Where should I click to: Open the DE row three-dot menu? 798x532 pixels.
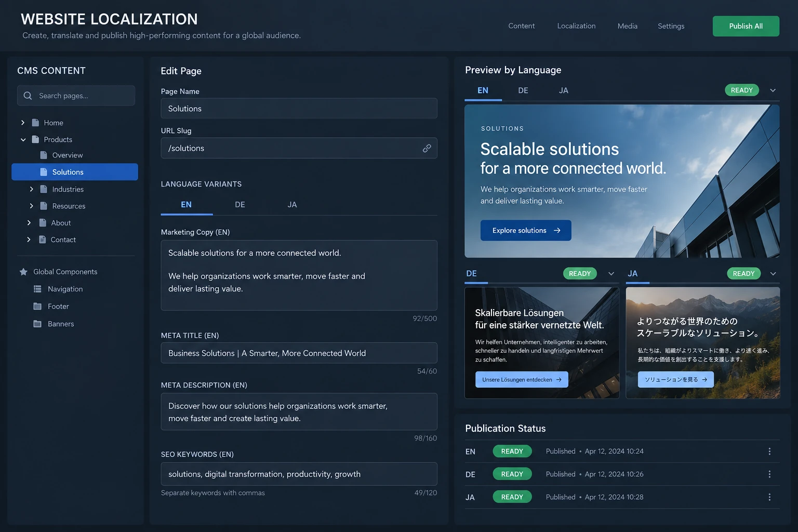pos(769,474)
